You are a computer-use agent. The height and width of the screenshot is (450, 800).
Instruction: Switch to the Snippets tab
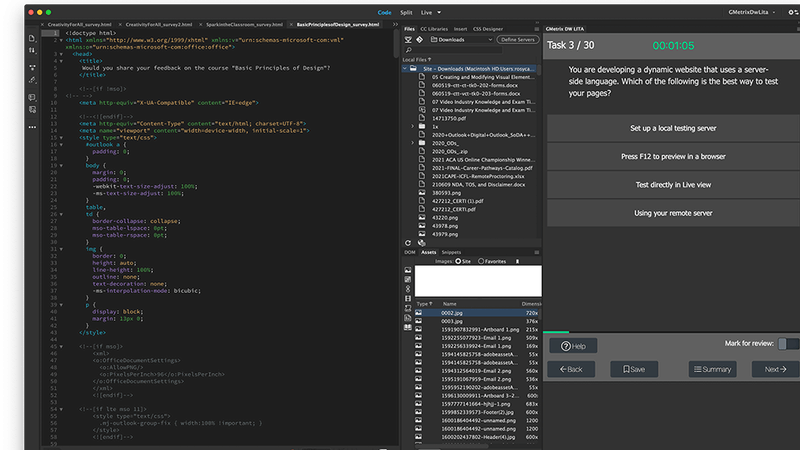click(451, 252)
